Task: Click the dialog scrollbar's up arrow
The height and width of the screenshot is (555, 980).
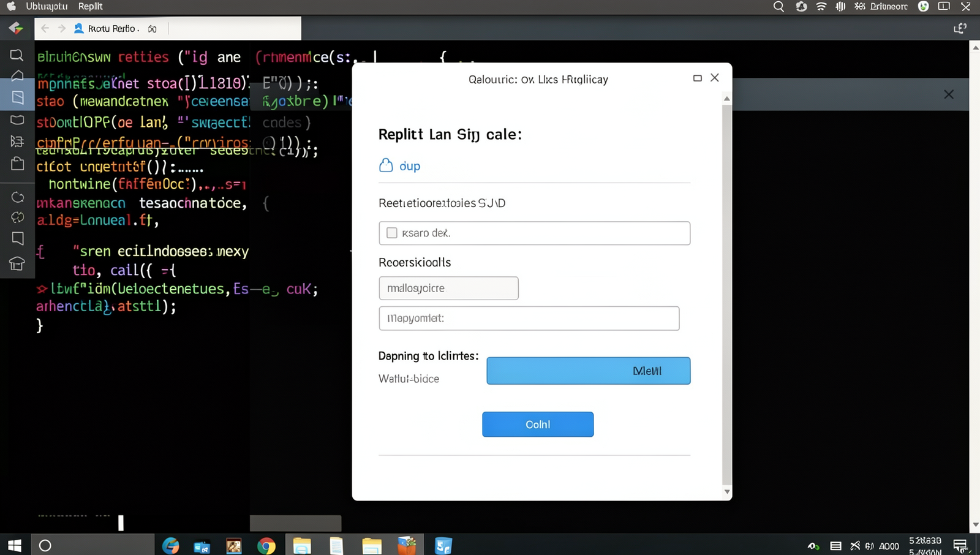Action: pos(727,98)
